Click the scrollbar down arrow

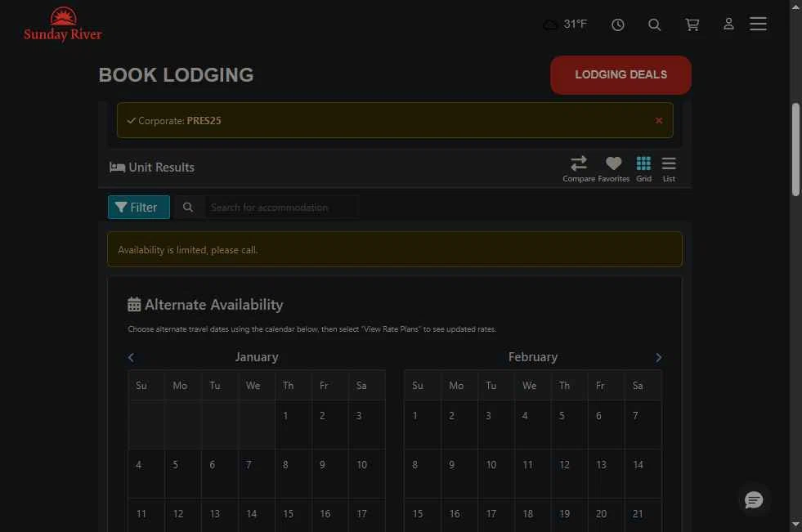click(795, 525)
